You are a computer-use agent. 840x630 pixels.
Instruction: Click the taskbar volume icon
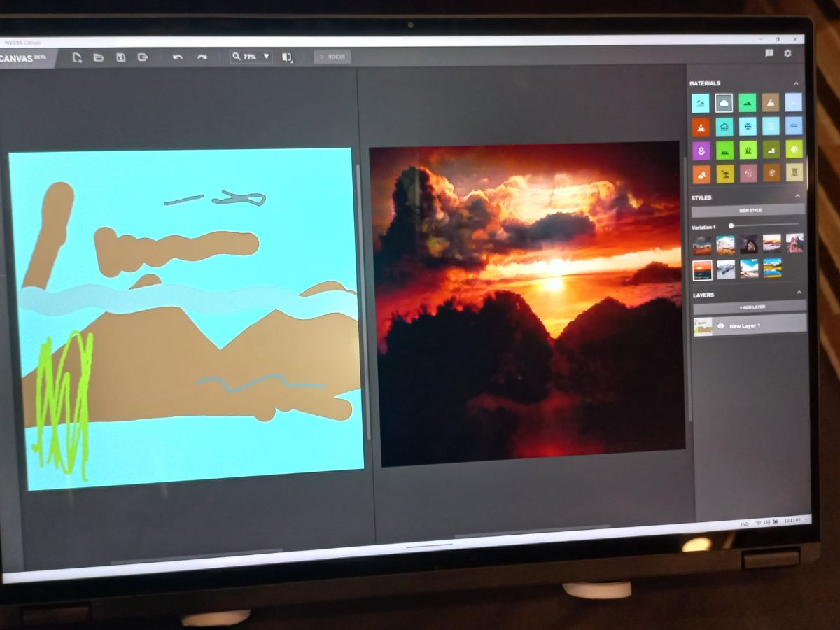pyautogui.click(x=767, y=523)
